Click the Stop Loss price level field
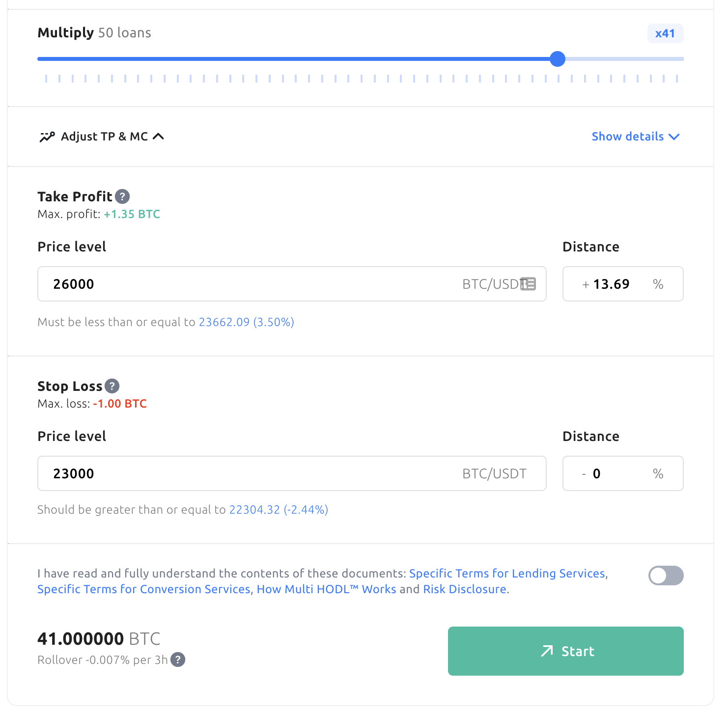Image resolution: width=728 pixels, height=713 pixels. point(292,473)
